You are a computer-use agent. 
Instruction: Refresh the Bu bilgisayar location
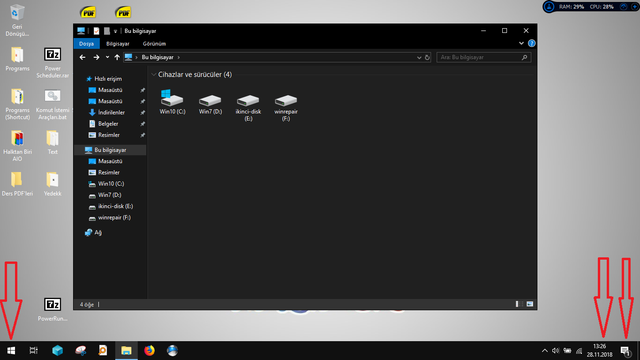(427, 58)
